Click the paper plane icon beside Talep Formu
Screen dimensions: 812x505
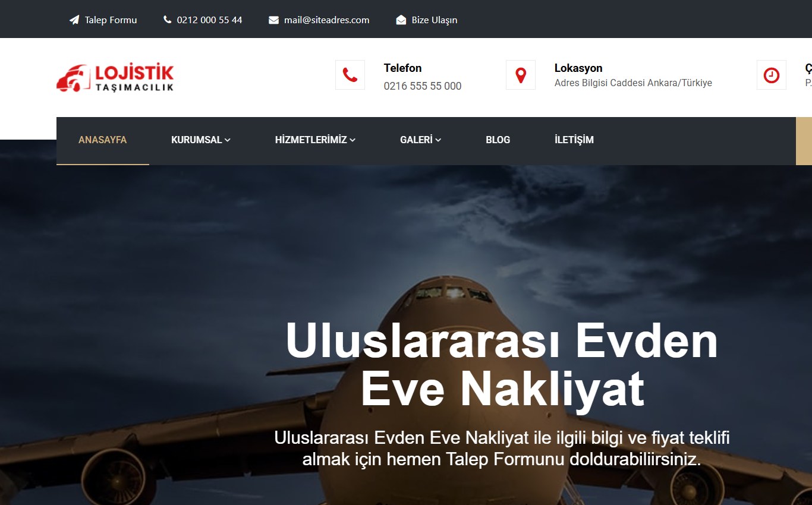74,20
